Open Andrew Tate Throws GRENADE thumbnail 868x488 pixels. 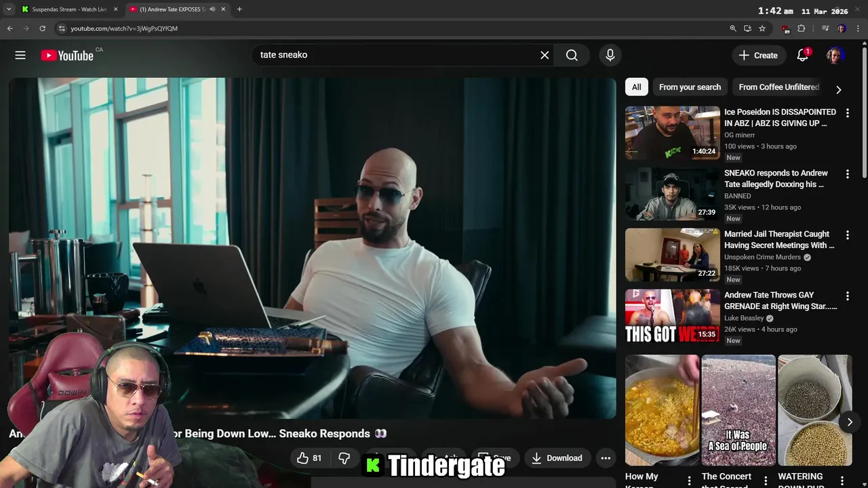pyautogui.click(x=673, y=316)
